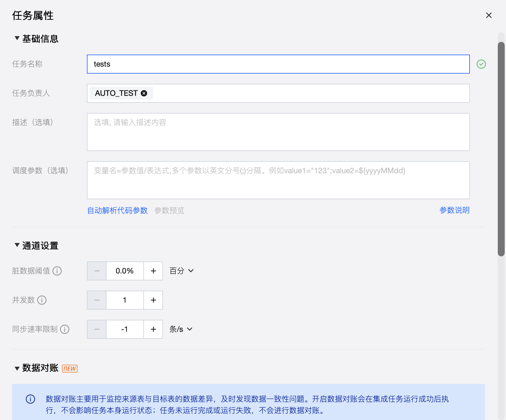This screenshot has width=506, height=420.
Task: Open the 百分 unit dropdown
Action: [181, 271]
